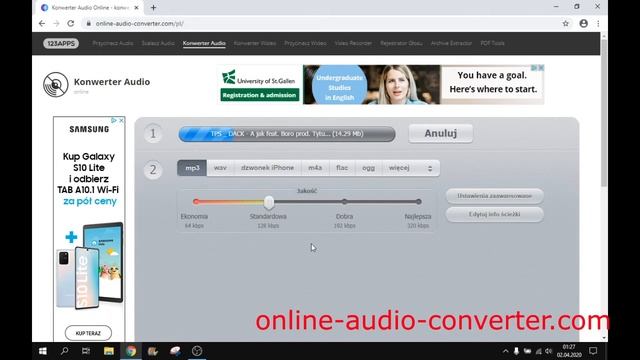This screenshot has height=360, width=640.
Task: Click the Galaxy S10 Lite ad image
Action: [90, 267]
